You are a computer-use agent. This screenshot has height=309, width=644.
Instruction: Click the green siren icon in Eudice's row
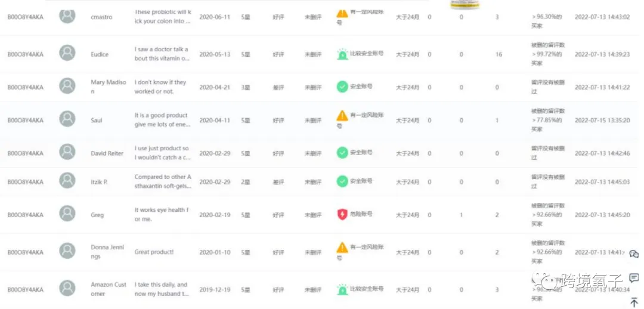[x=342, y=54]
